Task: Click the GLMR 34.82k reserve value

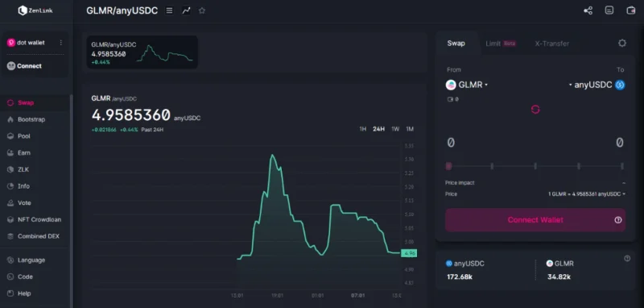Action: point(559,277)
